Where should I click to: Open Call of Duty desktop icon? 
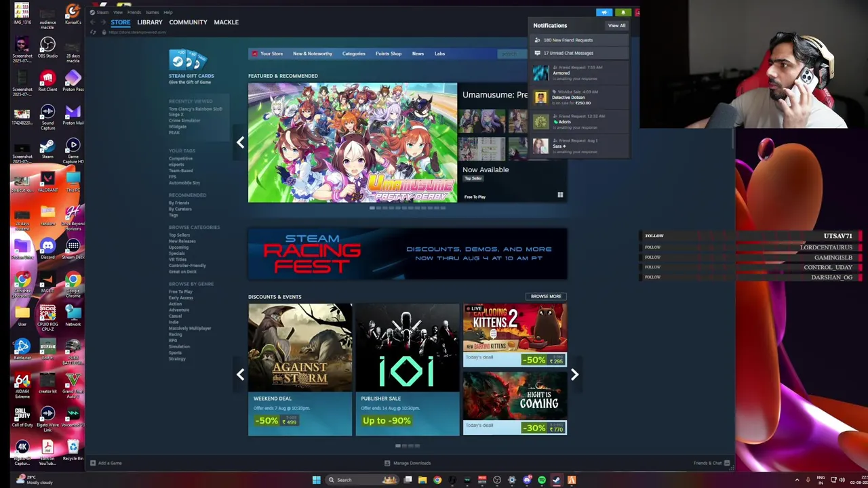pyautogui.click(x=22, y=416)
